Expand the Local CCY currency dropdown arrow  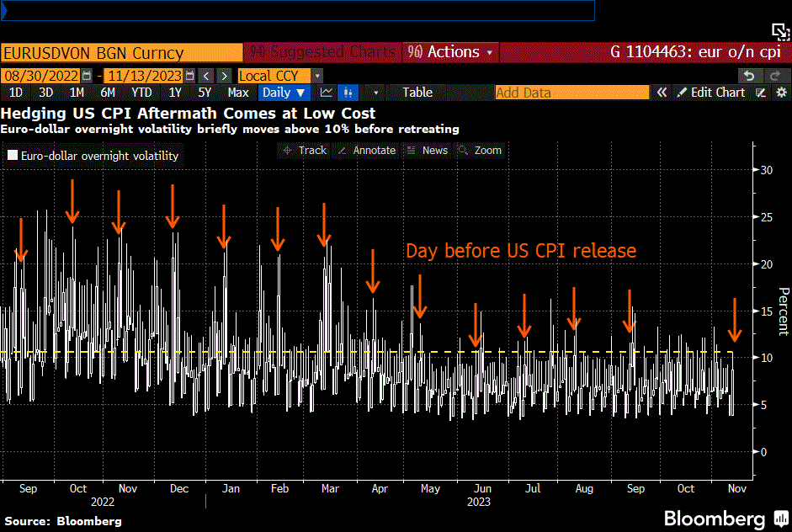pos(317,76)
